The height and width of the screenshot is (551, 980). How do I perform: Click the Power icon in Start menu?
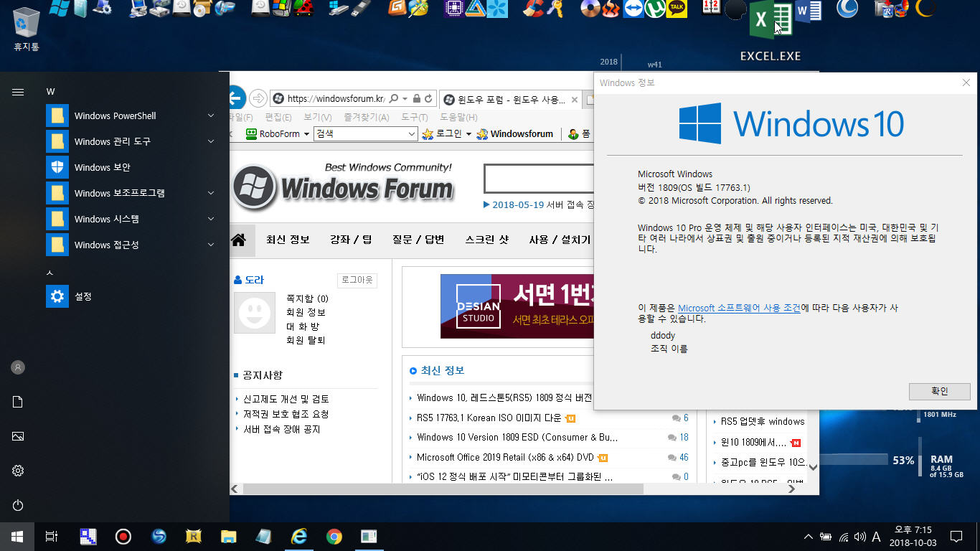(18, 505)
